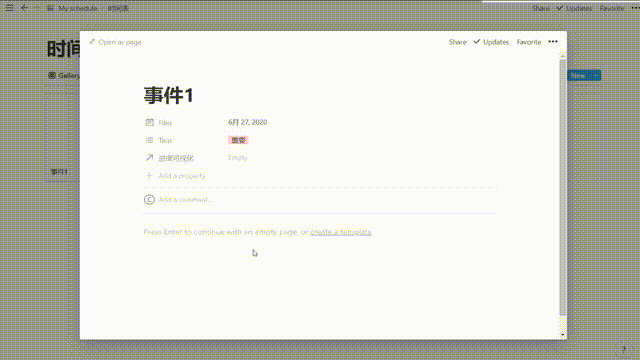Image resolution: width=640 pixels, height=360 pixels.
Task: Click the My schedule page icon
Action: click(51, 8)
